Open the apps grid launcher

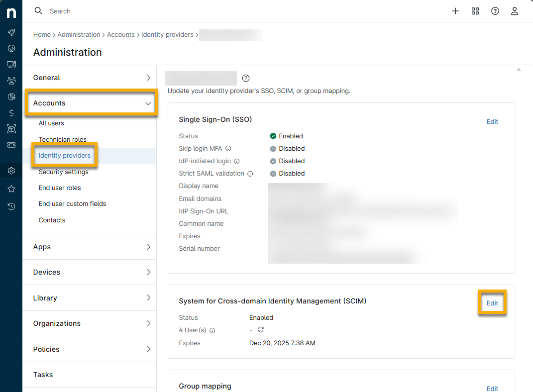[x=475, y=11]
